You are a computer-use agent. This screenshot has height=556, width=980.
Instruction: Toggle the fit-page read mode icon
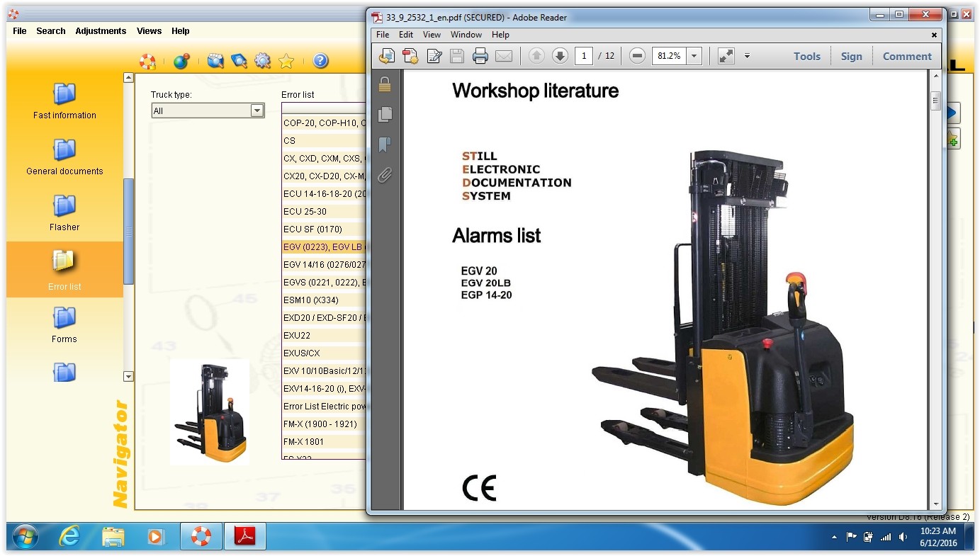(x=726, y=57)
